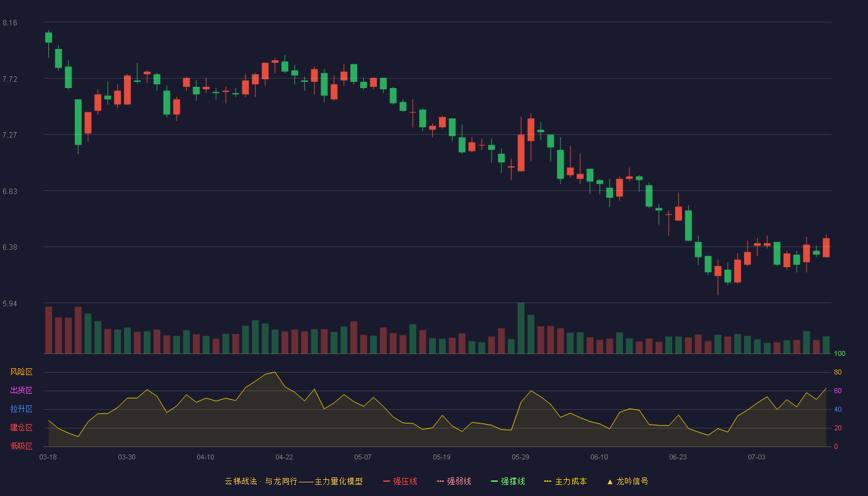Image resolution: width=868 pixels, height=496 pixels.
Task: Click the red dash icon beside 强压线
Action: (386, 481)
